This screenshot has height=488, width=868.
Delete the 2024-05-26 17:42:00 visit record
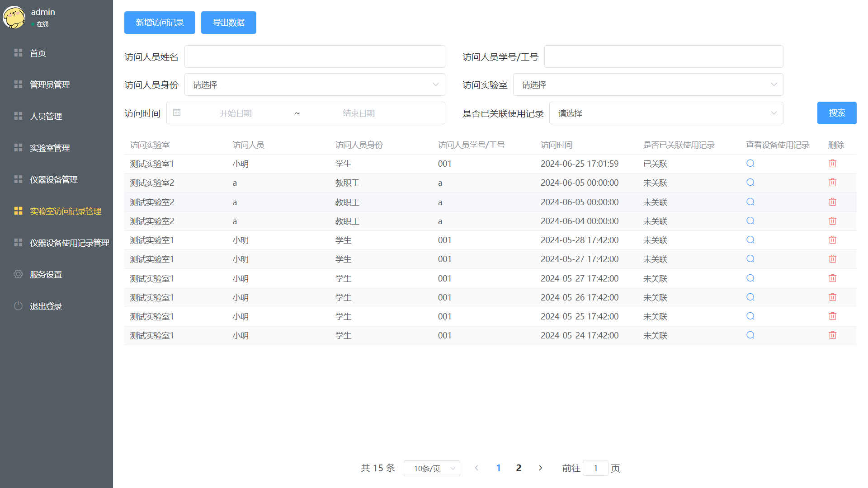[x=833, y=297]
